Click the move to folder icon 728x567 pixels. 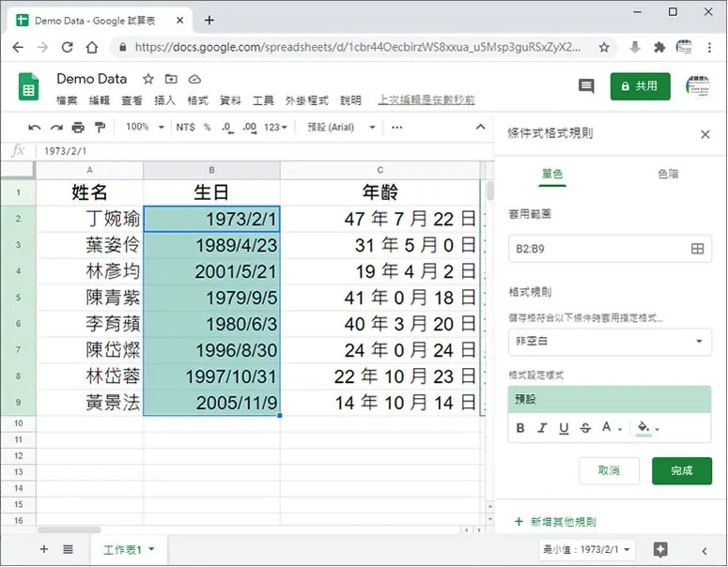[171, 79]
